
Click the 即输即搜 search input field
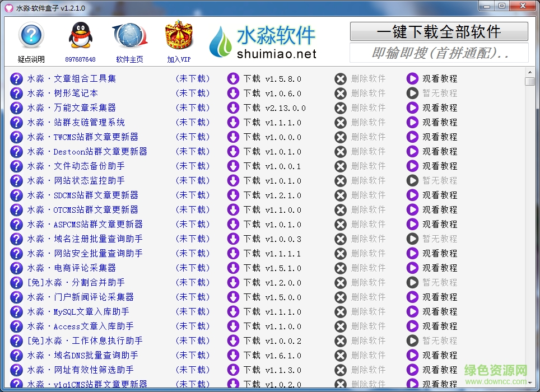(x=439, y=53)
